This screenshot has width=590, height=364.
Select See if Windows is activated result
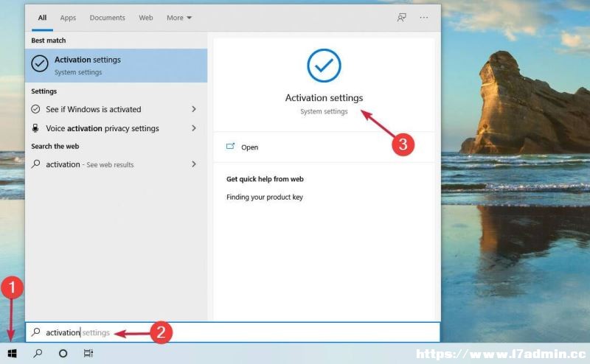(117, 109)
